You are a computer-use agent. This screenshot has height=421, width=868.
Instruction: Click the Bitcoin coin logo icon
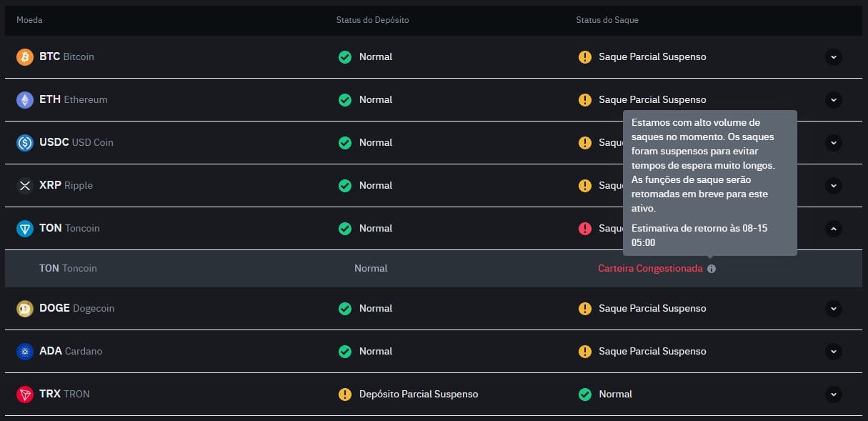coord(25,56)
